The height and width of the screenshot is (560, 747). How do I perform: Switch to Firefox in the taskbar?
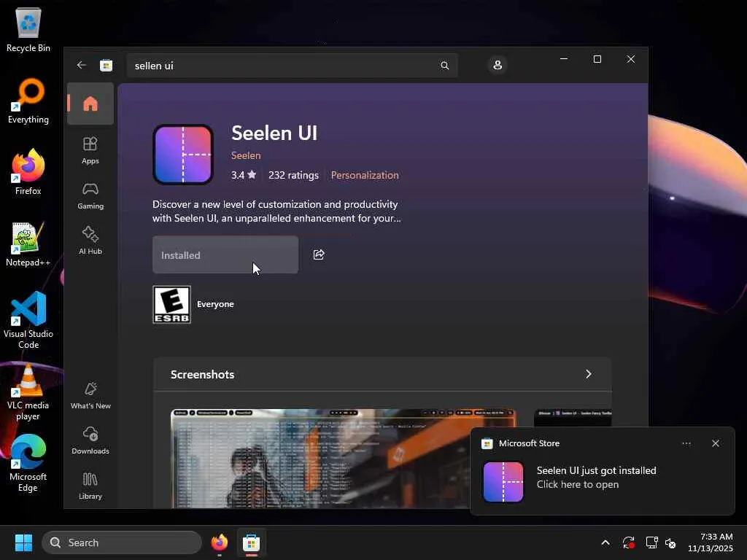click(219, 542)
